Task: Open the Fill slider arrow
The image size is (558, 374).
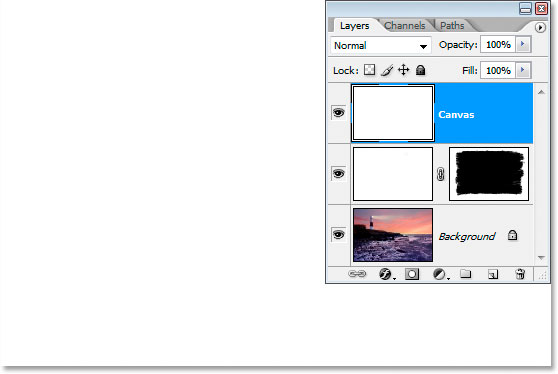Action: (523, 70)
